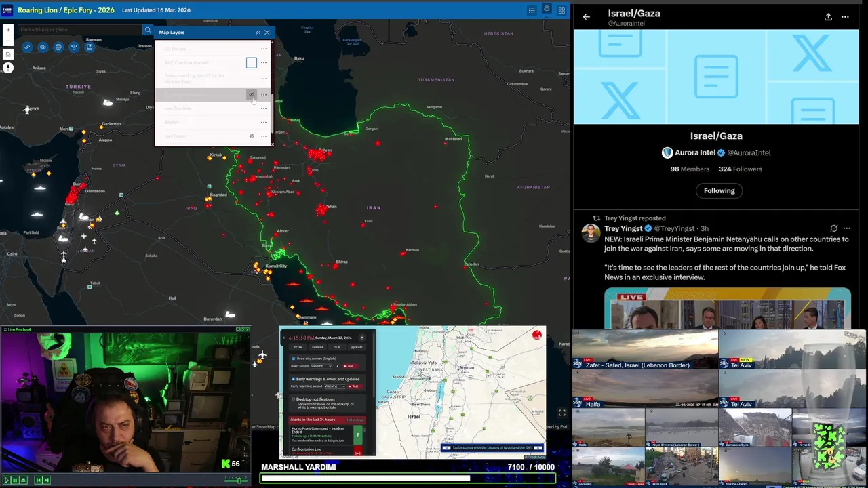The image size is (868, 488).
Task: Skip to next in Live Feed player
Action: pyautogui.click(x=47, y=480)
